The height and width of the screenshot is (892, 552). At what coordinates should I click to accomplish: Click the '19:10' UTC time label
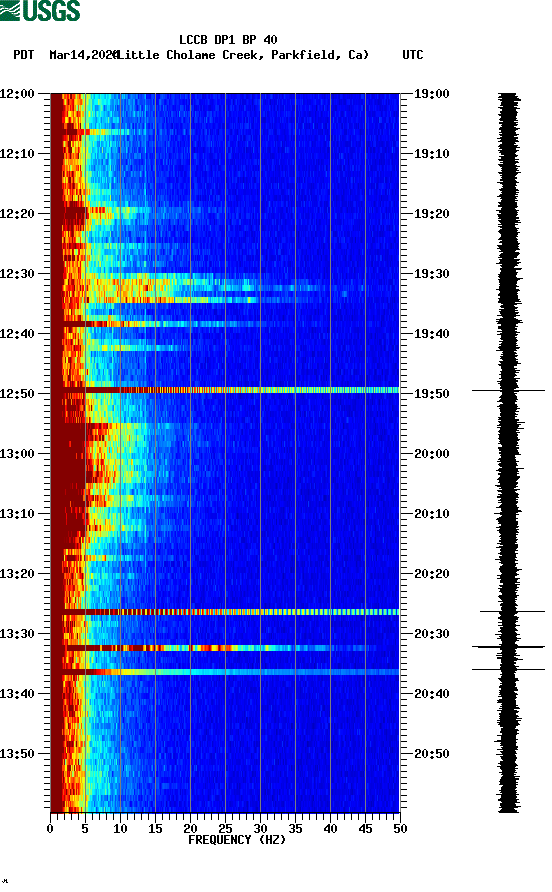click(431, 154)
